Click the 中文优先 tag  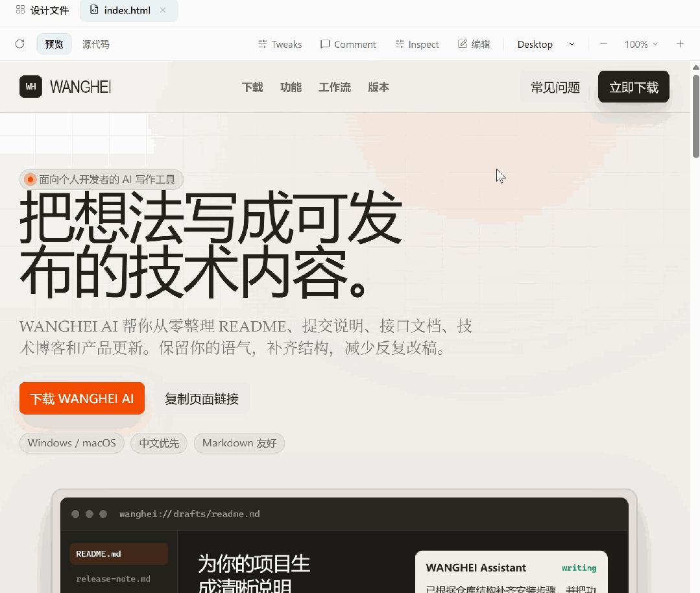click(159, 443)
